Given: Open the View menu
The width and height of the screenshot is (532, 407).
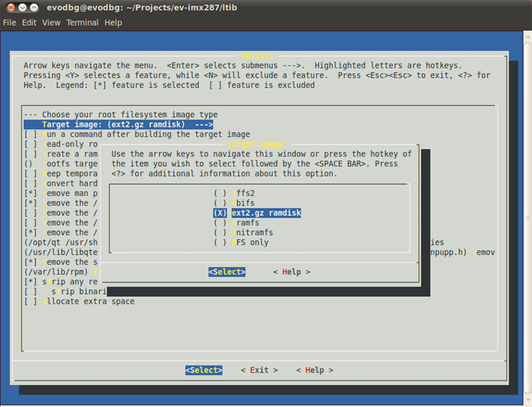Looking at the screenshot, I should pos(51,23).
